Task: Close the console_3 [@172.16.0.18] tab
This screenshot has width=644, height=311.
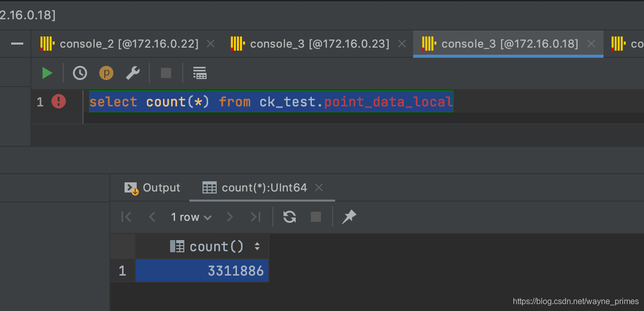Action: pyautogui.click(x=591, y=44)
